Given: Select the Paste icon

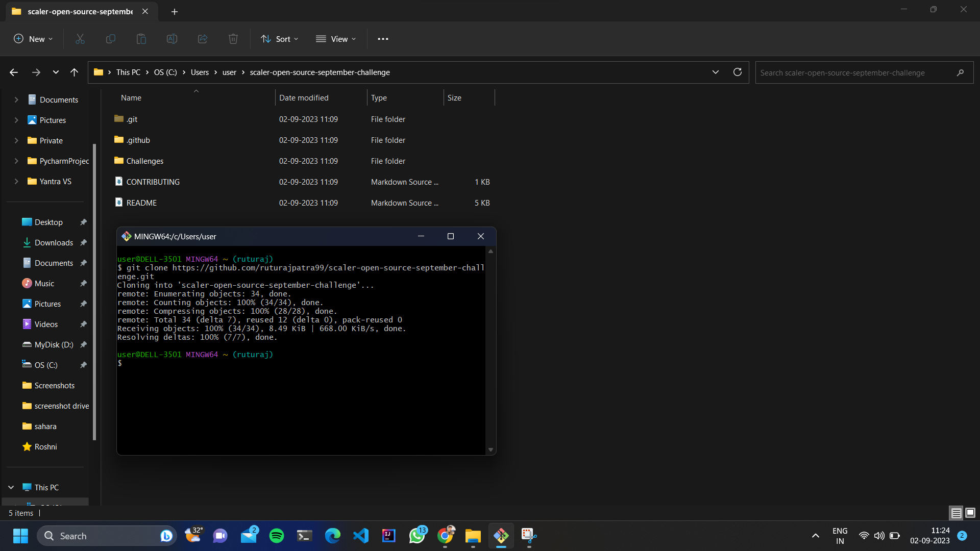Looking at the screenshot, I should click(141, 39).
